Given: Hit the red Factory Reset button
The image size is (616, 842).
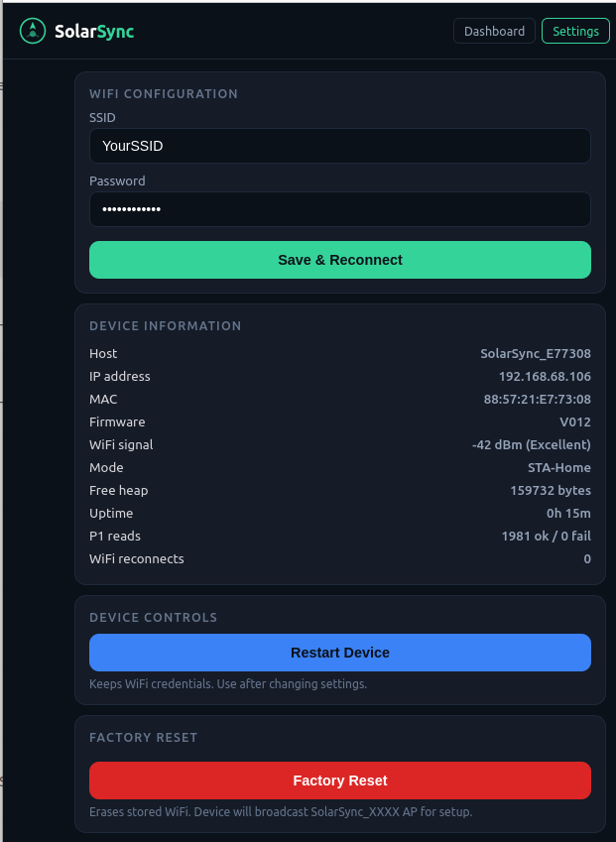Looking at the screenshot, I should pos(339,781).
